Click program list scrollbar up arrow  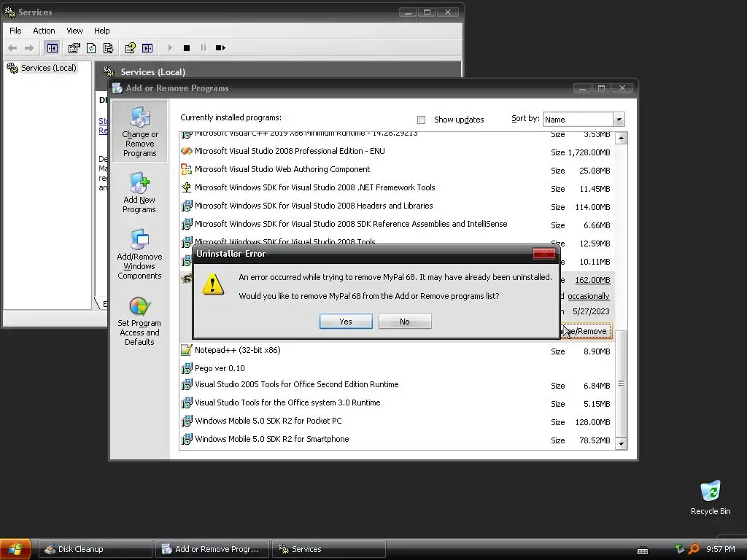click(x=621, y=138)
